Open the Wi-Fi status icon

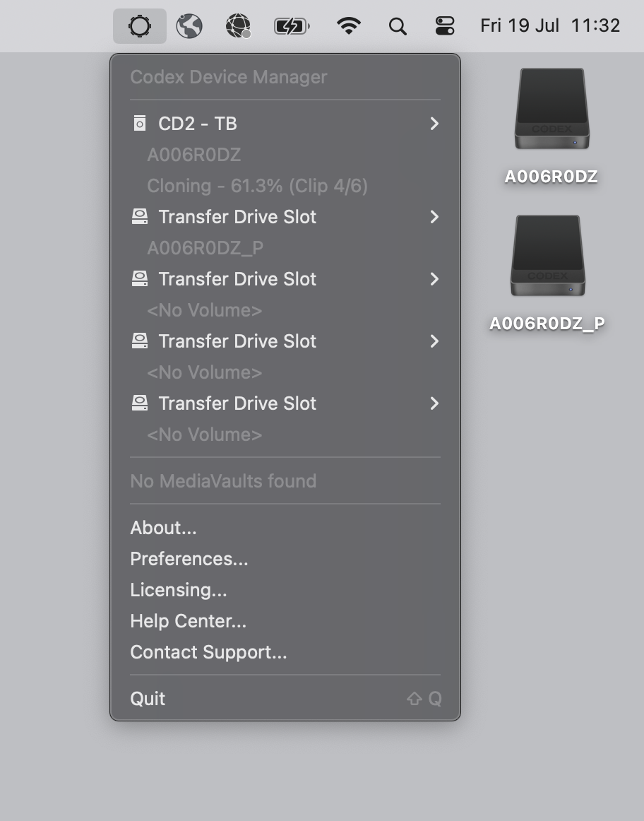pos(348,25)
